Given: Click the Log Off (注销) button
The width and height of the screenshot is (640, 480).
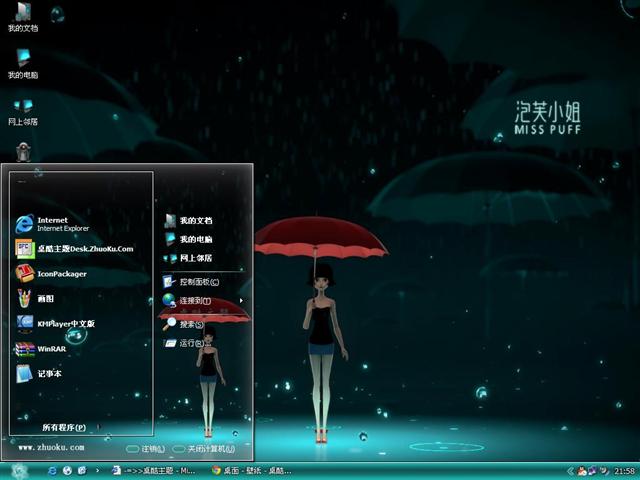Looking at the screenshot, I should pyautogui.click(x=146, y=449).
